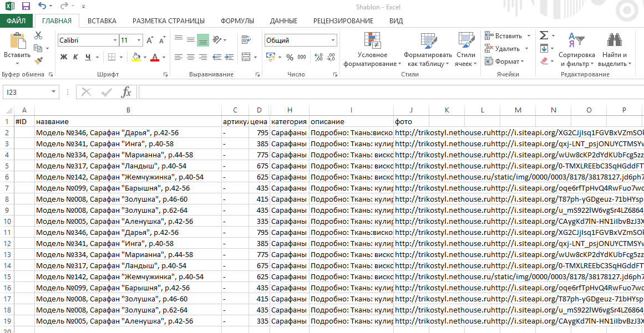Expand the Общий number format dropdown
The height and width of the screenshot is (333, 644).
333,40
